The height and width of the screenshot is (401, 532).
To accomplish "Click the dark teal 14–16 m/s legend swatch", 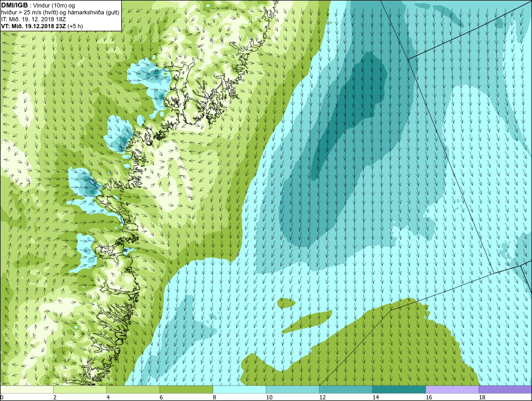I will (399, 389).
